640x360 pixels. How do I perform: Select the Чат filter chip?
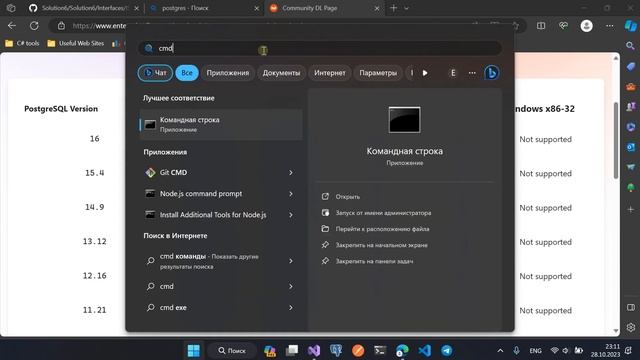tap(155, 73)
